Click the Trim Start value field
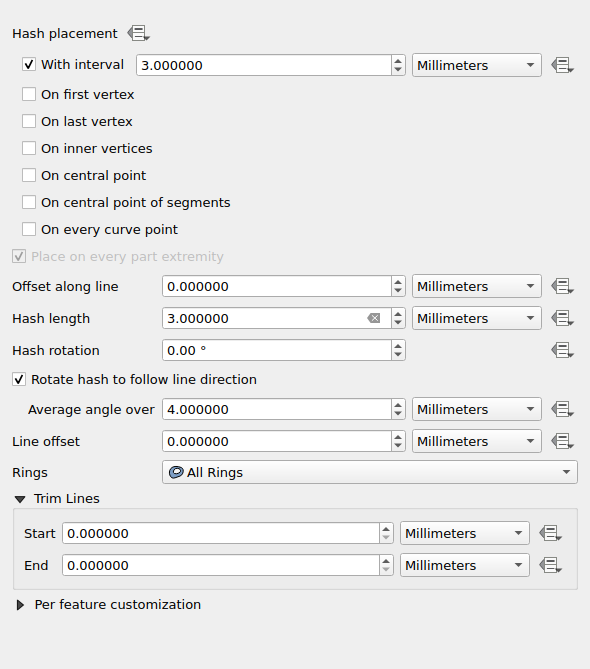 221,533
